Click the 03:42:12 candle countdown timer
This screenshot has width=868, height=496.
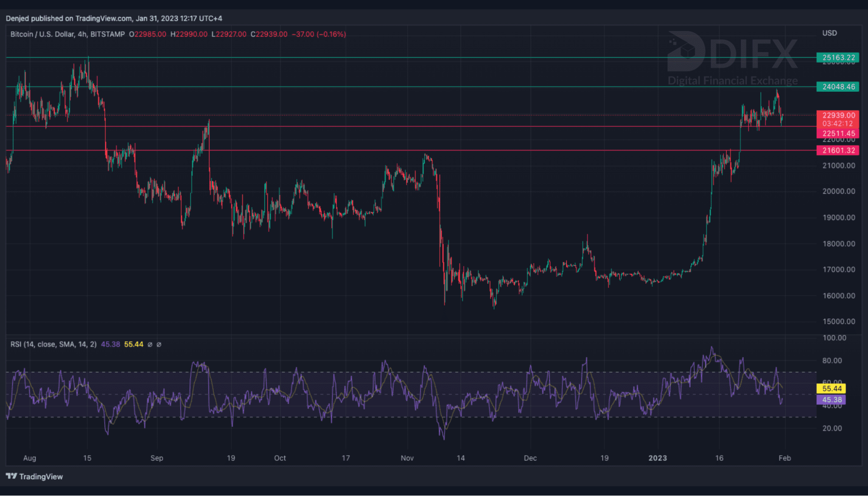coord(837,124)
